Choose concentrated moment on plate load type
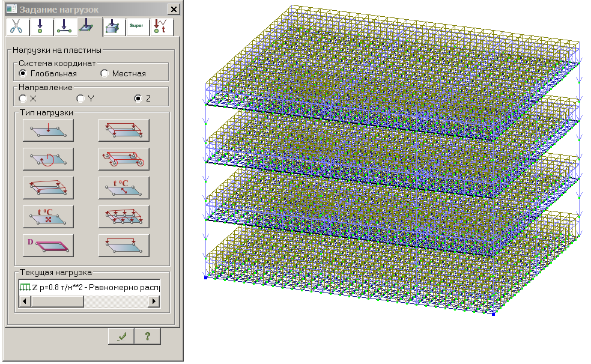The image size is (591, 364). pyautogui.click(x=48, y=159)
